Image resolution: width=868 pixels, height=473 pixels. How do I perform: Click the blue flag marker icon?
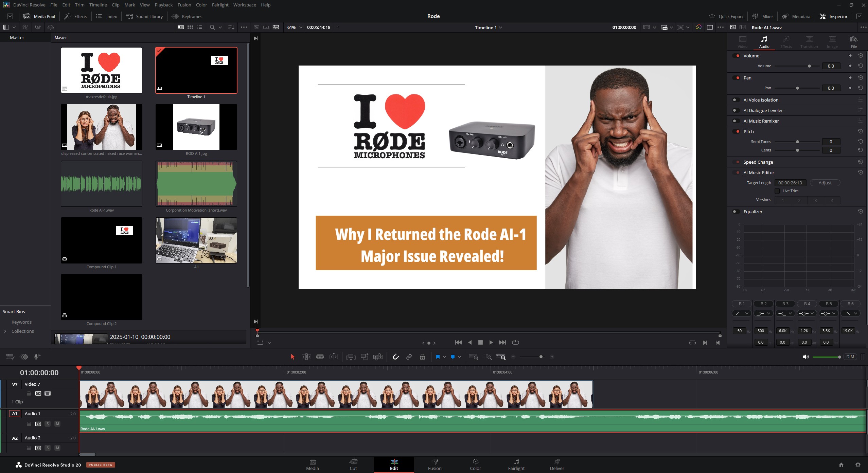coord(438,357)
